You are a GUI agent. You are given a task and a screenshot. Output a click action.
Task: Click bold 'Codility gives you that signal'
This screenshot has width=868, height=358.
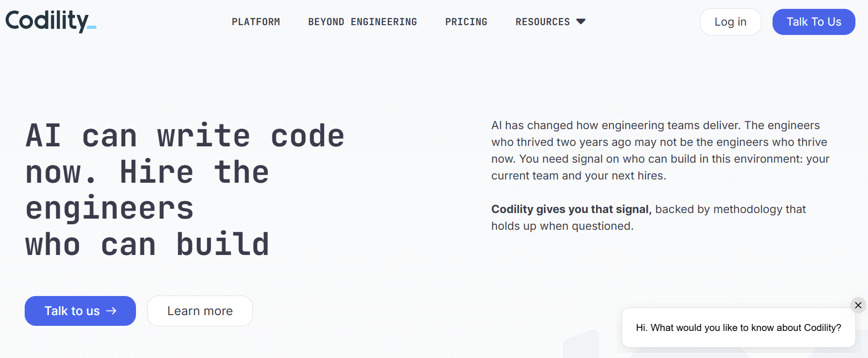[570, 209]
